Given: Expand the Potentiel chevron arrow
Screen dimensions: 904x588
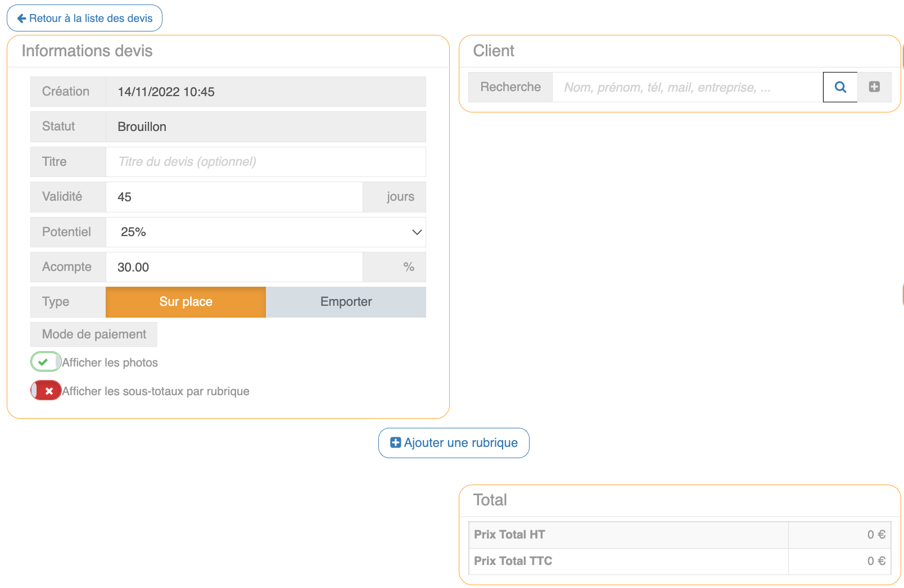Looking at the screenshot, I should [x=417, y=232].
